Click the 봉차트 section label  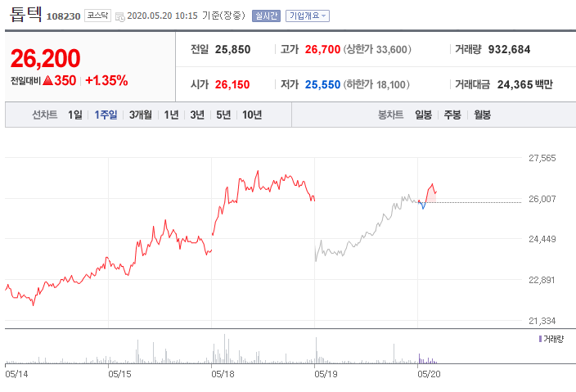(x=391, y=115)
